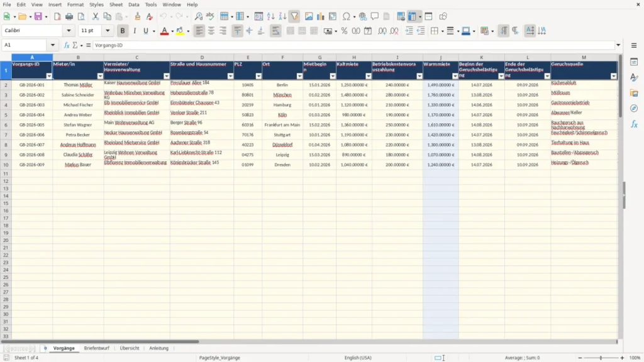
Task: Insert a chart
Action: click(x=321, y=16)
